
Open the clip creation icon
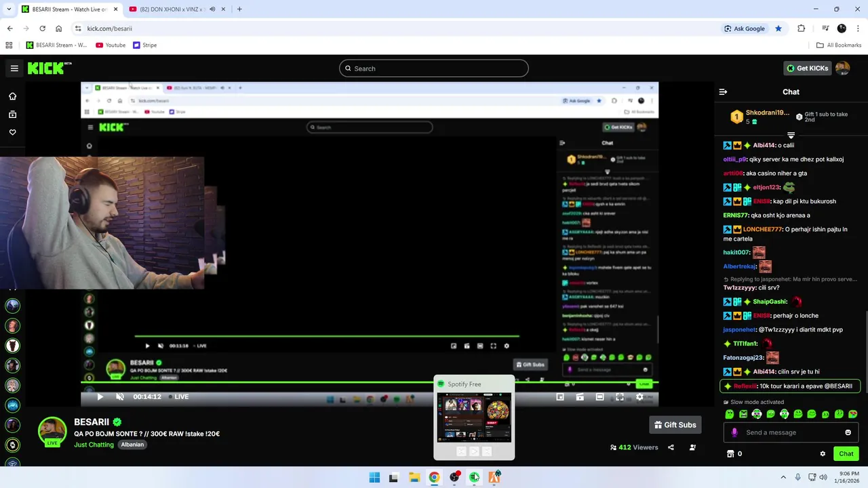click(x=580, y=397)
